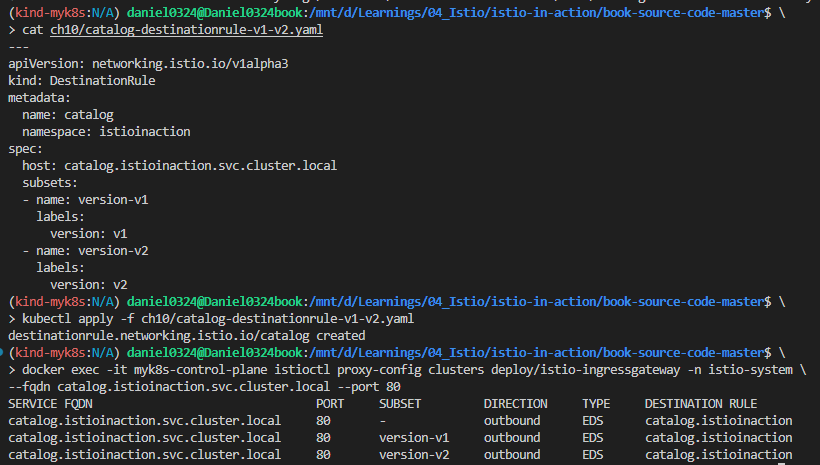Viewport: 820px width, 465px height.
Task: Click the 'subsets:' line
Action: click(x=50, y=183)
